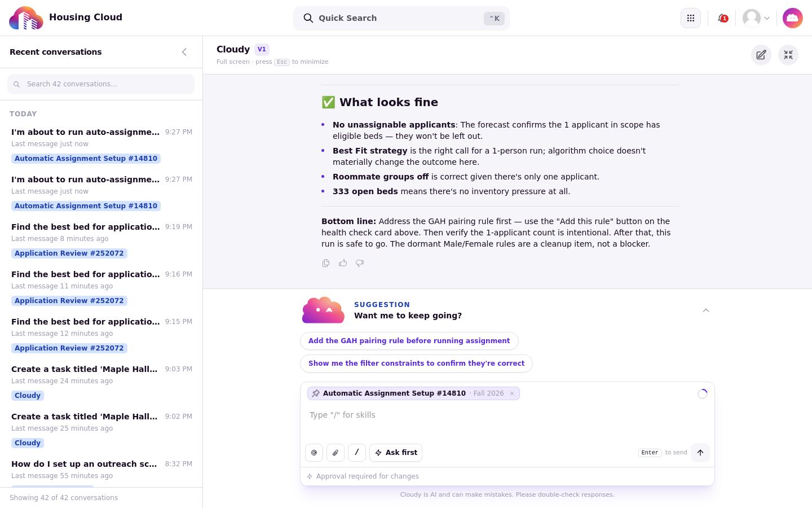Viewport: 812px width, 508px height.
Task: Open the 9:16 PM 'Find the best bed' conversation
Action: click(x=101, y=287)
